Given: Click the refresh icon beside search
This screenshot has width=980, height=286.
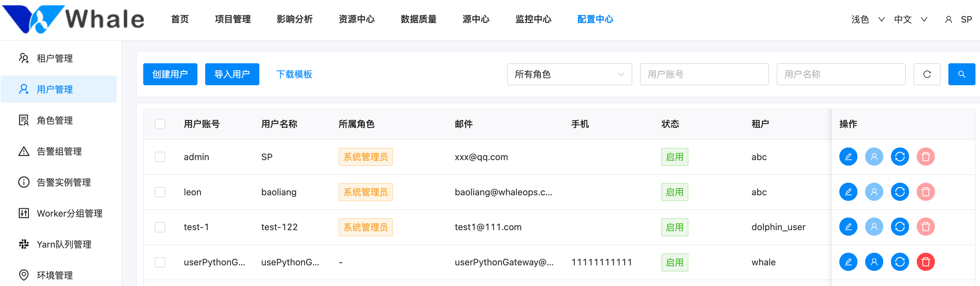Looking at the screenshot, I should click(x=927, y=74).
